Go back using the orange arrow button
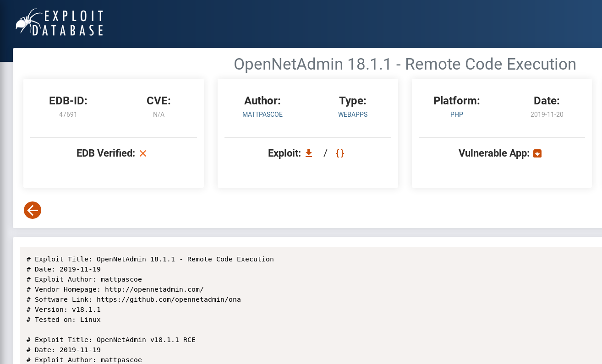 (33, 210)
